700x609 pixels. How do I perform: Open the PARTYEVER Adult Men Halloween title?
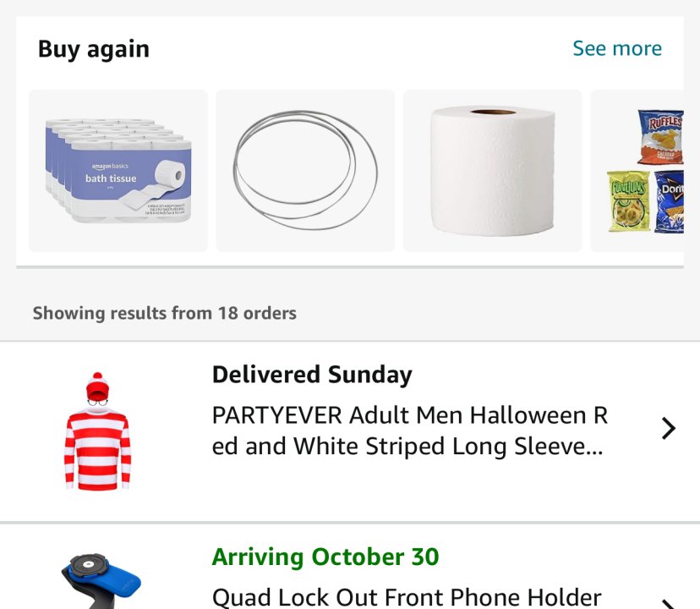[409, 431]
